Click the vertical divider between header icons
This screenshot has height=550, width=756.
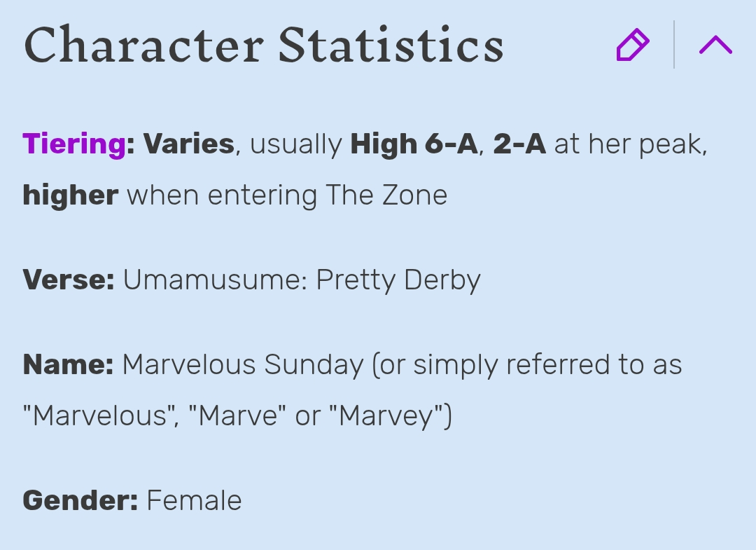point(674,44)
